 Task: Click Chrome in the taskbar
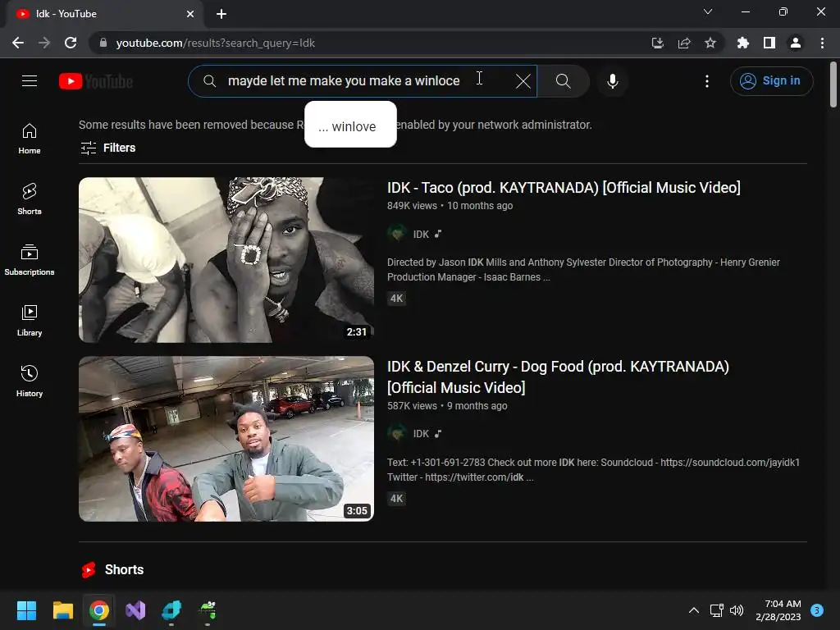(99, 610)
